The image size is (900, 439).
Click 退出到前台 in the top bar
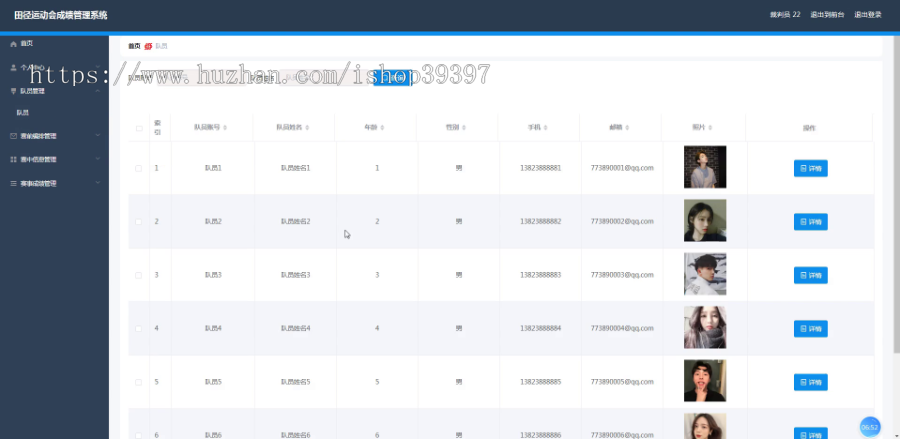pyautogui.click(x=827, y=15)
